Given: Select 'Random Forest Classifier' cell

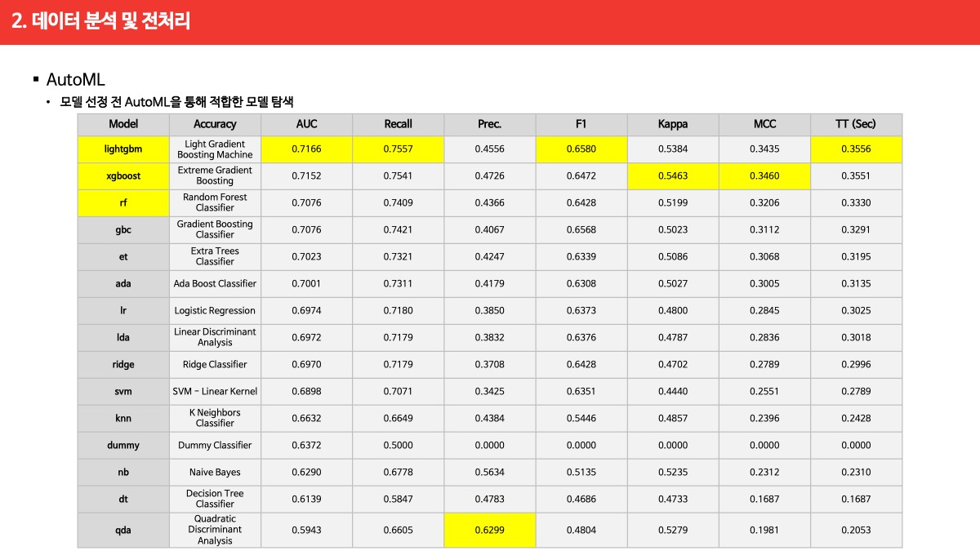Looking at the screenshot, I should [215, 202].
